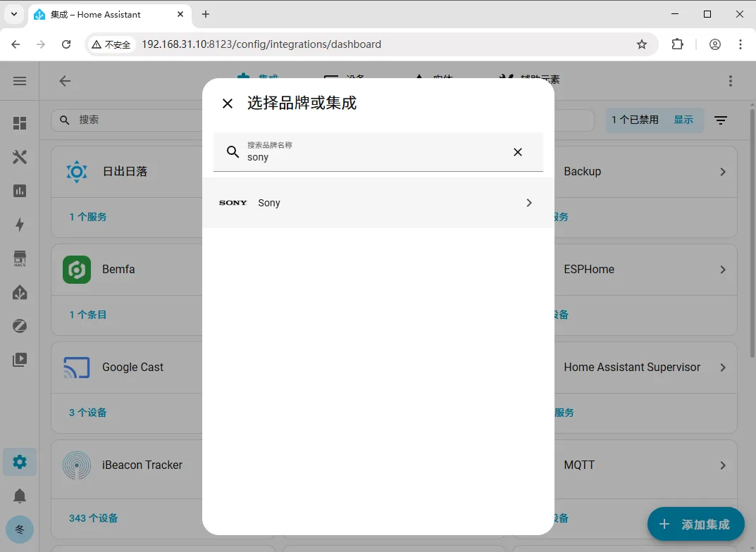
Task: Open a new browser tab
Action: pyautogui.click(x=206, y=15)
